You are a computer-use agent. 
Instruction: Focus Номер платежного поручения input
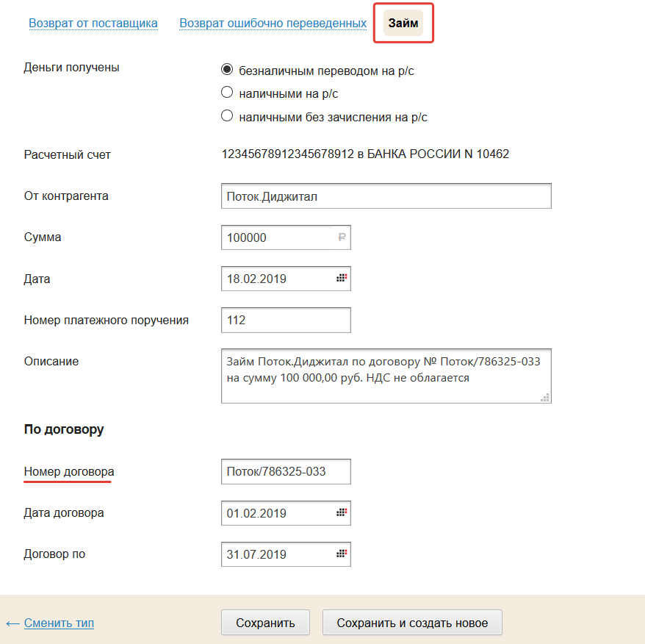(x=286, y=320)
